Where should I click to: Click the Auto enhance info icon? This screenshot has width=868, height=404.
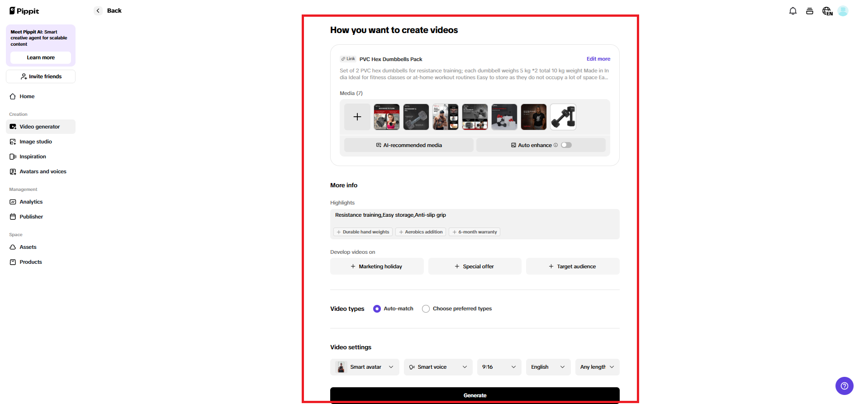[x=556, y=145]
